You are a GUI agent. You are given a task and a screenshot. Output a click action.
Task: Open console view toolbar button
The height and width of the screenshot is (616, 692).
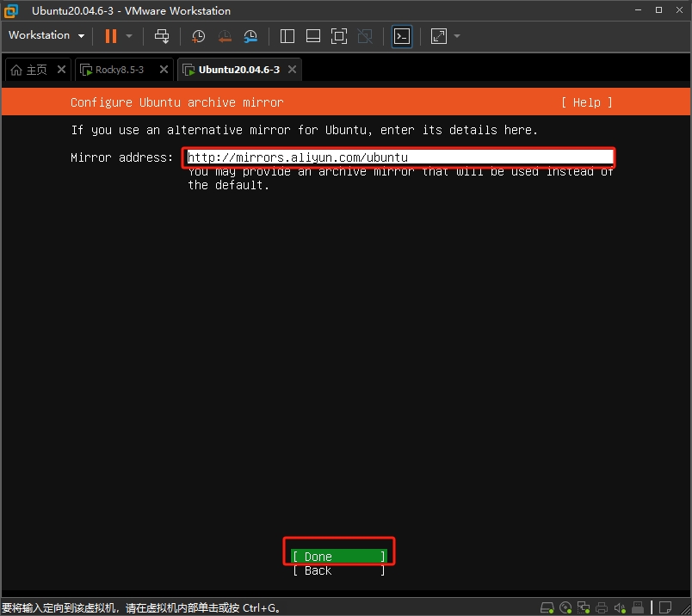(402, 36)
